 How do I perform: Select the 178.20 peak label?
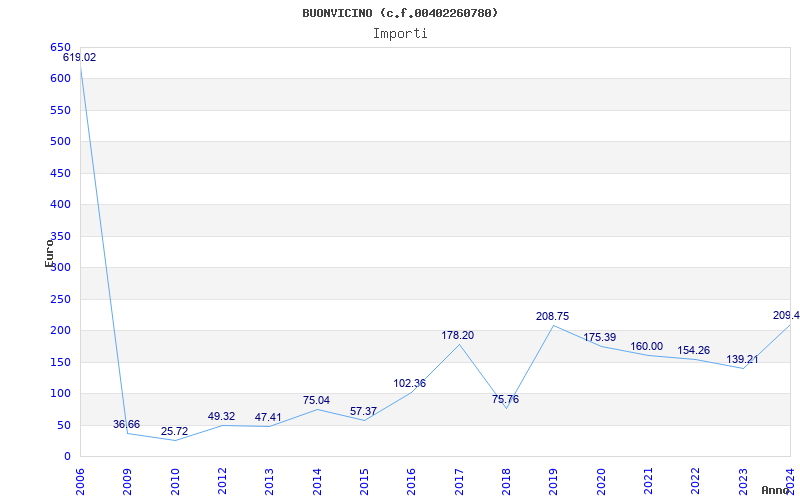click(458, 336)
